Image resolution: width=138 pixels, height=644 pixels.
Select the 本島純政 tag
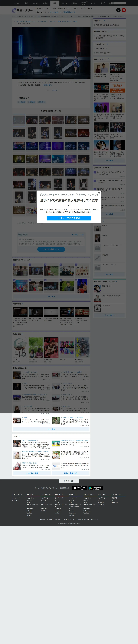pyautogui.click(x=21, y=102)
